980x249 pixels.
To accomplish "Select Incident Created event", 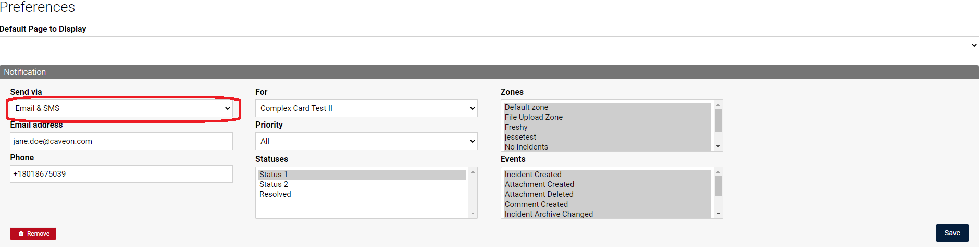I will click(x=607, y=175).
